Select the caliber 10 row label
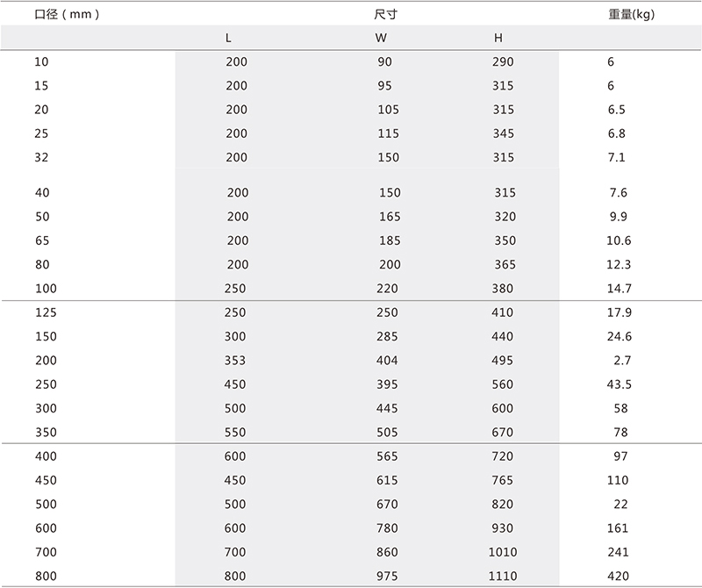 [x=41, y=61]
